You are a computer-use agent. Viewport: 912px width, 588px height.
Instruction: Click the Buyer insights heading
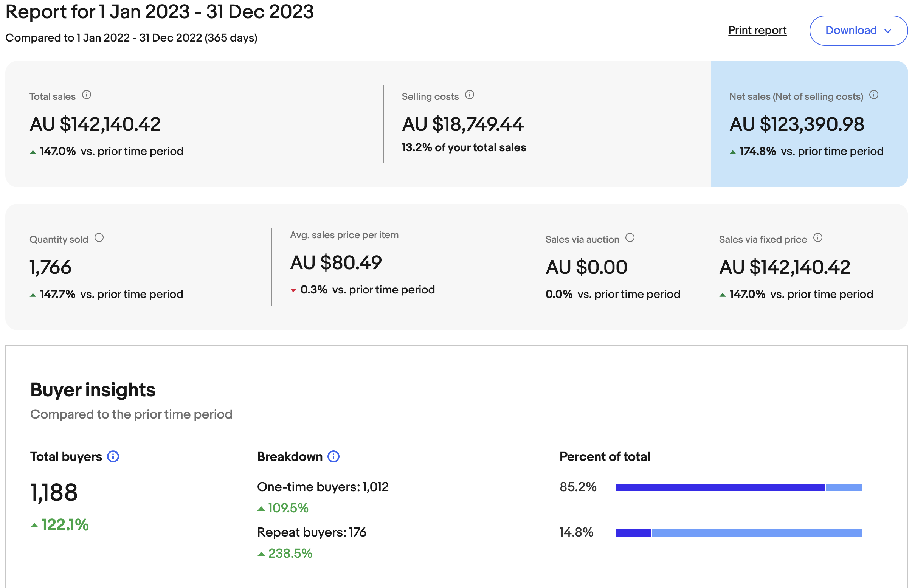click(93, 390)
